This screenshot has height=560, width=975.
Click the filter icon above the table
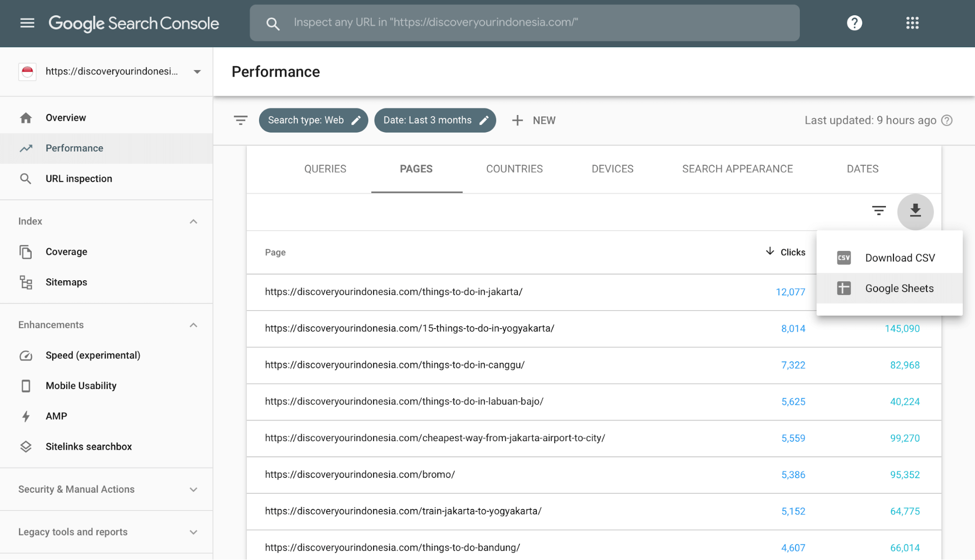pos(879,211)
